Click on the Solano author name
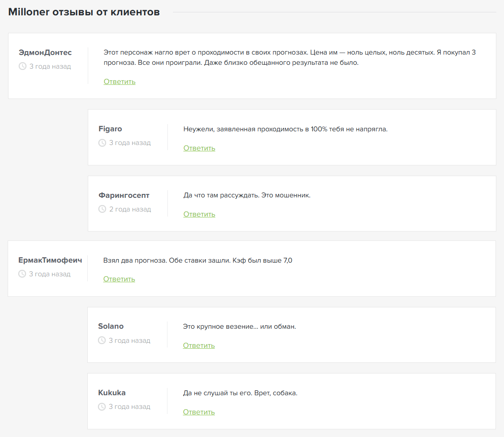The width and height of the screenshot is (504, 437). [x=111, y=326]
